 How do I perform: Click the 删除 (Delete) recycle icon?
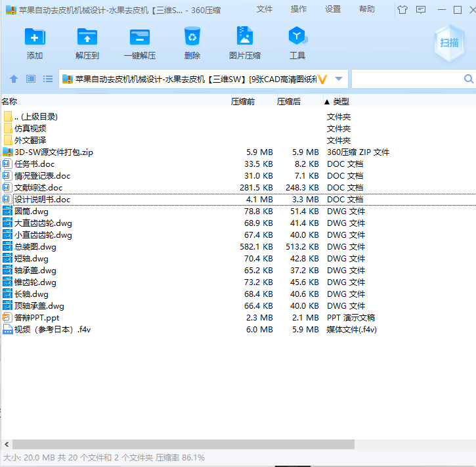pyautogui.click(x=192, y=37)
